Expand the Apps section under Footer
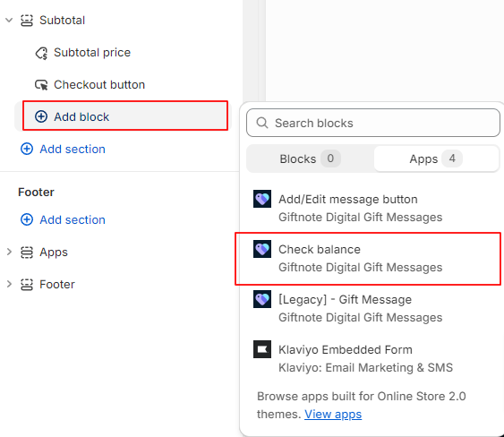 point(9,252)
